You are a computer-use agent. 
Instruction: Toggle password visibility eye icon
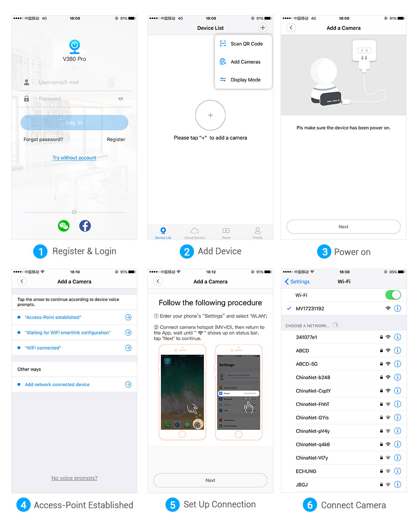point(121,99)
